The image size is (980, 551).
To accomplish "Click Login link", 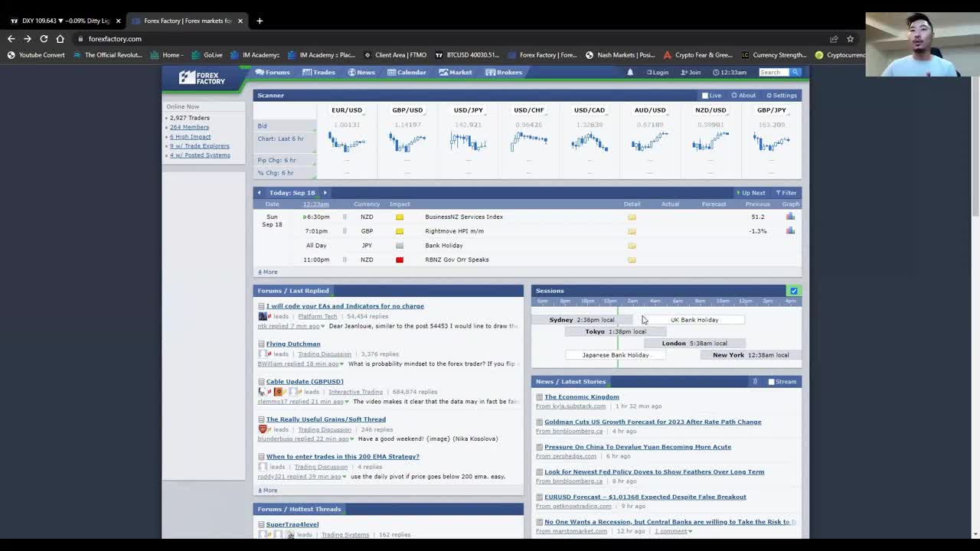I will [x=658, y=72].
